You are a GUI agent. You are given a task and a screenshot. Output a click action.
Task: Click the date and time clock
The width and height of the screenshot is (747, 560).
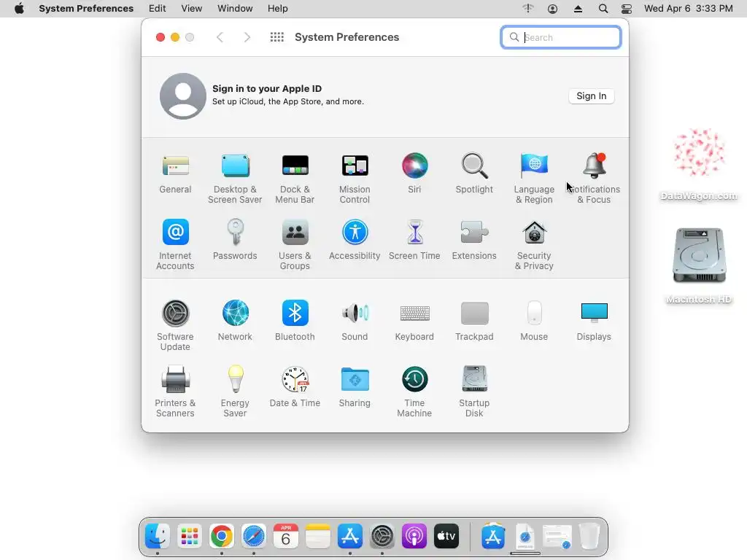click(689, 9)
